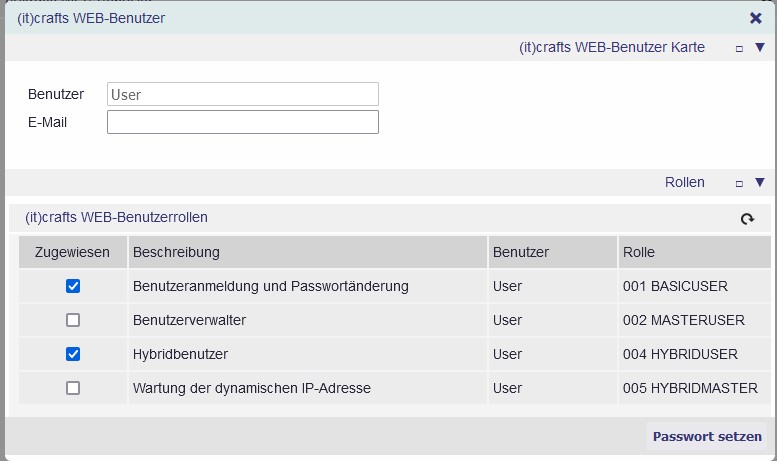Sort by the Benutzer column header

point(553,252)
